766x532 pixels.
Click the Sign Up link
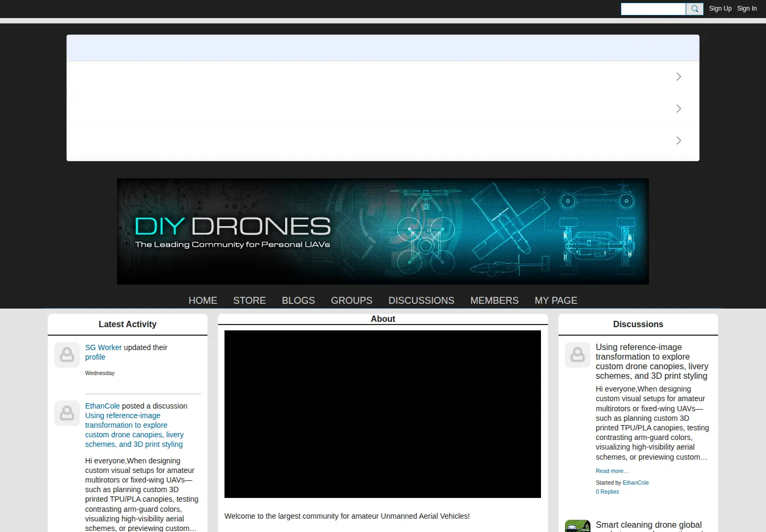click(x=720, y=9)
